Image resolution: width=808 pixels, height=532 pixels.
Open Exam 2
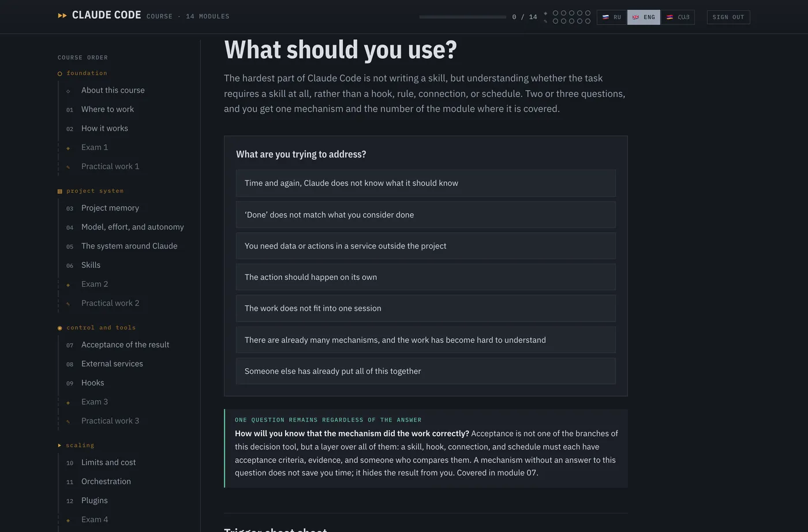pyautogui.click(x=95, y=284)
